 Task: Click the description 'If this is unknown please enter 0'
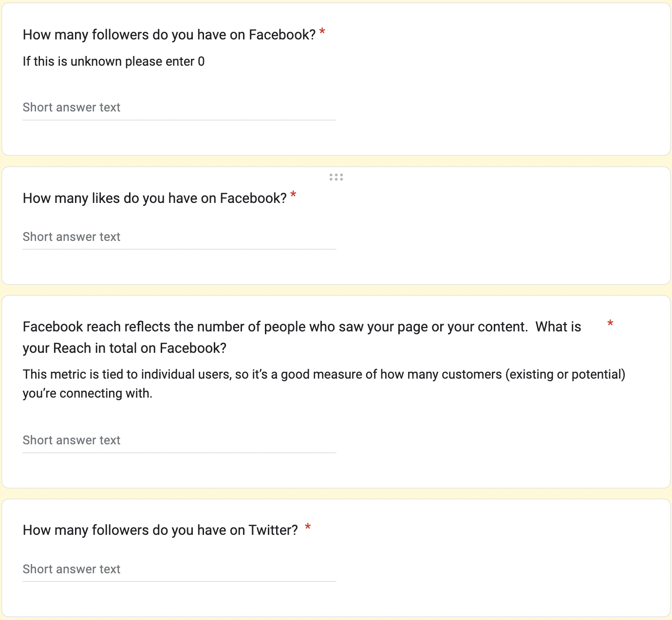tap(113, 61)
